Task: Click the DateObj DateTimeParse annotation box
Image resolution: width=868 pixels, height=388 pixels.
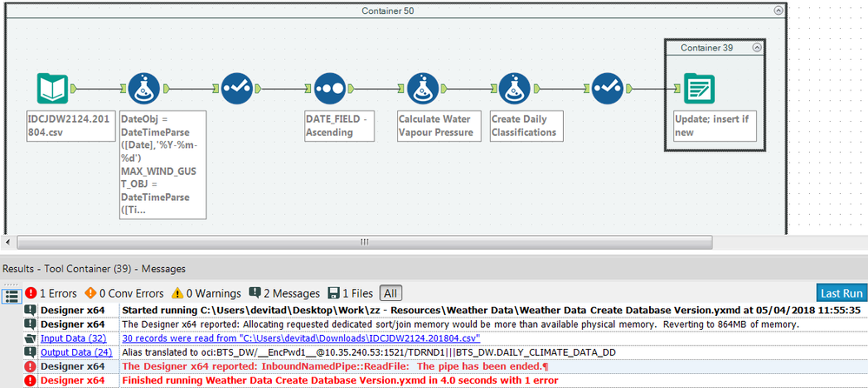Action: [x=162, y=164]
